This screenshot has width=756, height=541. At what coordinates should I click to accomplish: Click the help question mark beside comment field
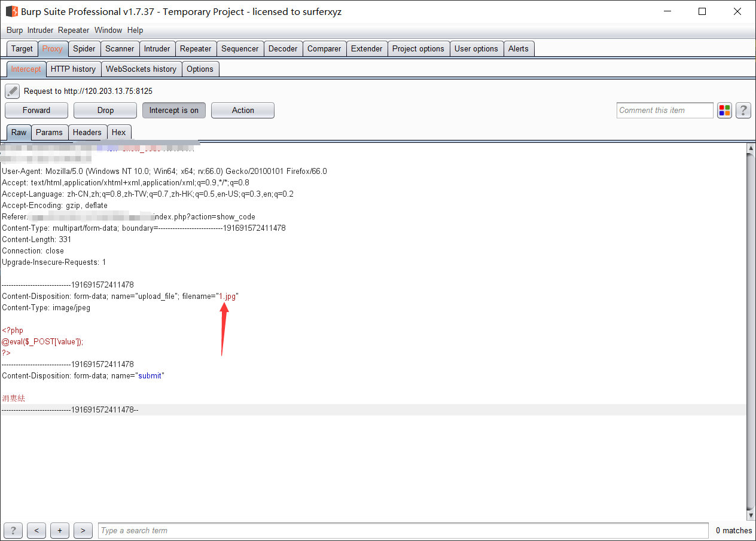pos(743,111)
